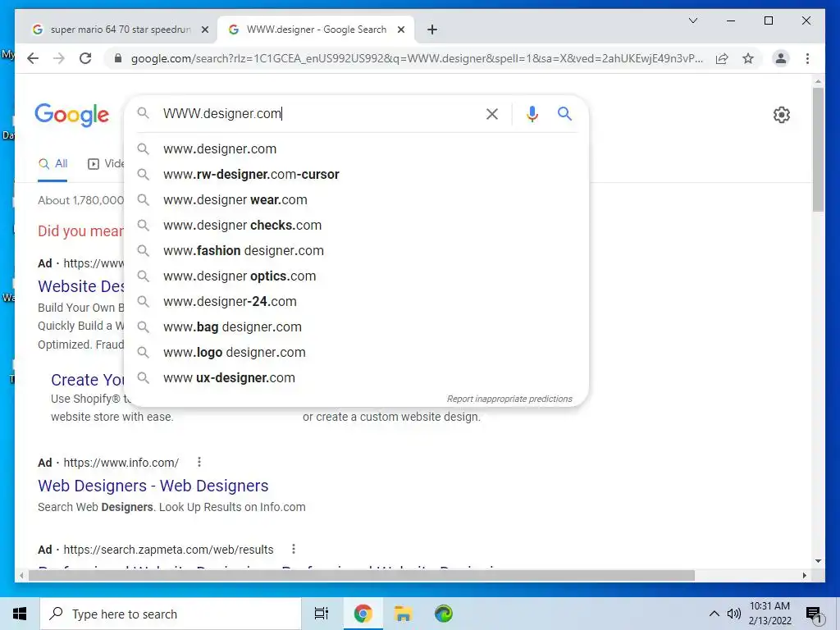Go back using the browser back arrow

33,58
